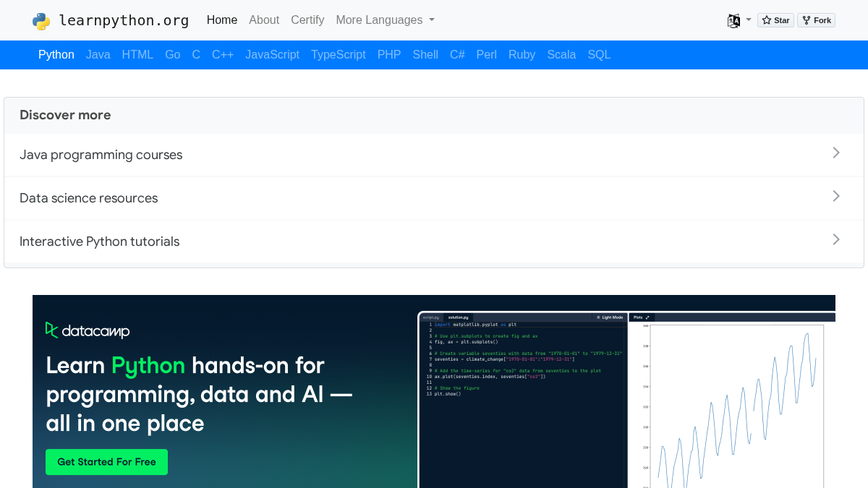The height and width of the screenshot is (488, 868).
Task: Expand the More Languages dropdown
Action: (385, 20)
